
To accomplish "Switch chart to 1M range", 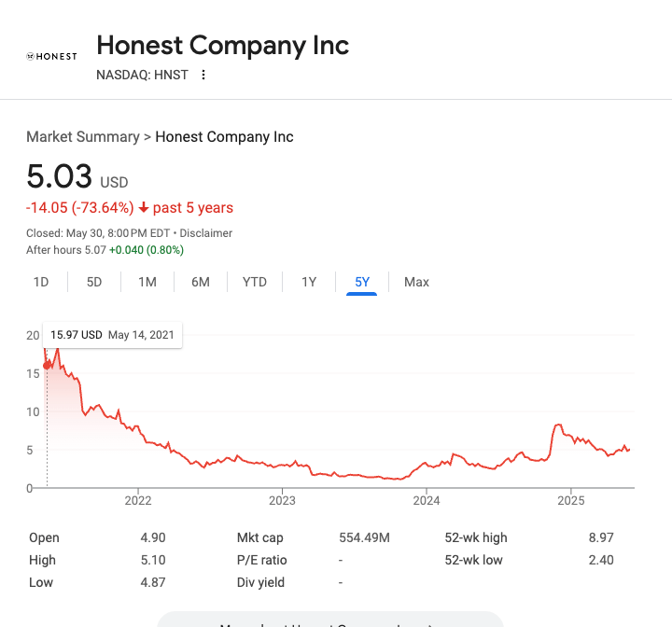I will pyautogui.click(x=147, y=282).
